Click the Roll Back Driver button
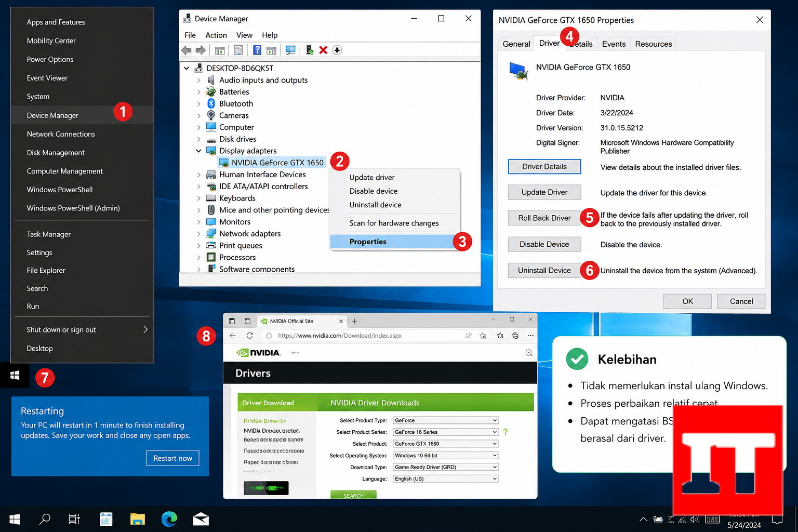 click(544, 218)
